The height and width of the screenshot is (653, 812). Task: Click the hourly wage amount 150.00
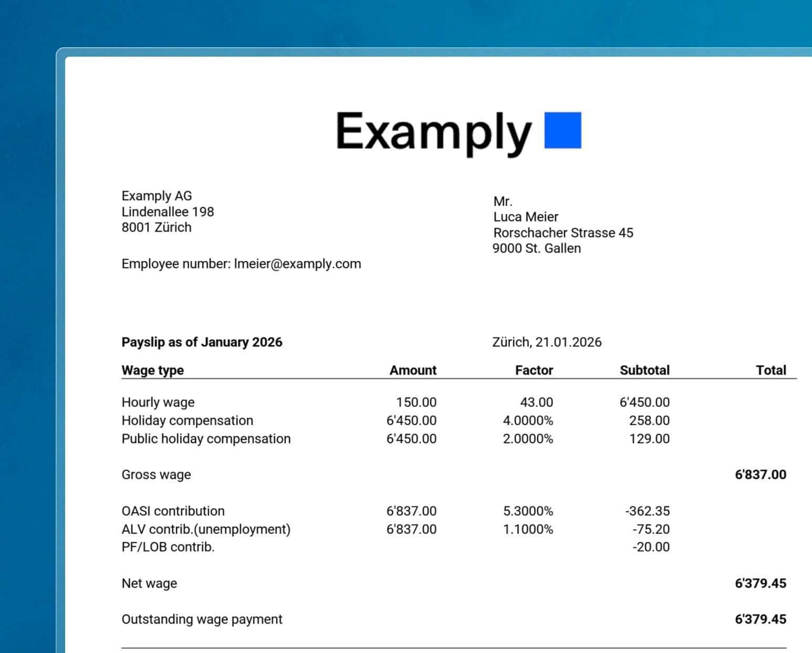click(416, 402)
